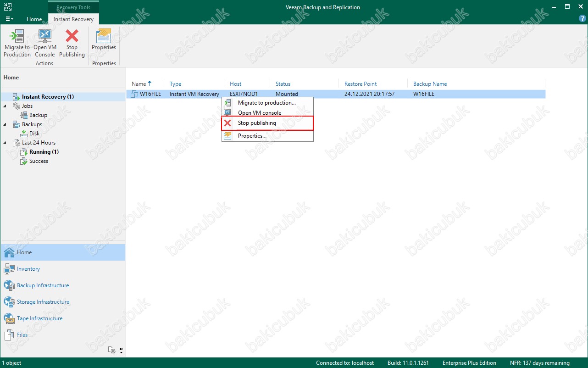Click Enterprise Plus Edition status text
The image size is (588, 368).
click(x=469, y=363)
